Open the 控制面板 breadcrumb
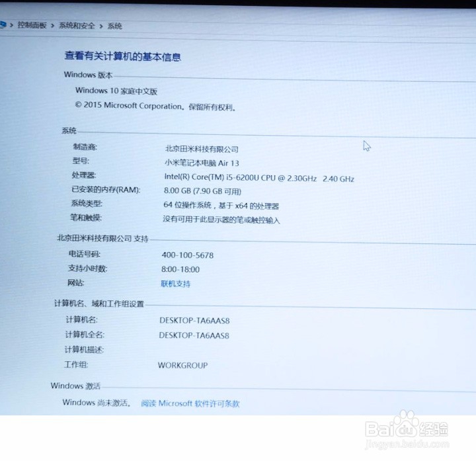Screen dimensions: 476x461 32,25
